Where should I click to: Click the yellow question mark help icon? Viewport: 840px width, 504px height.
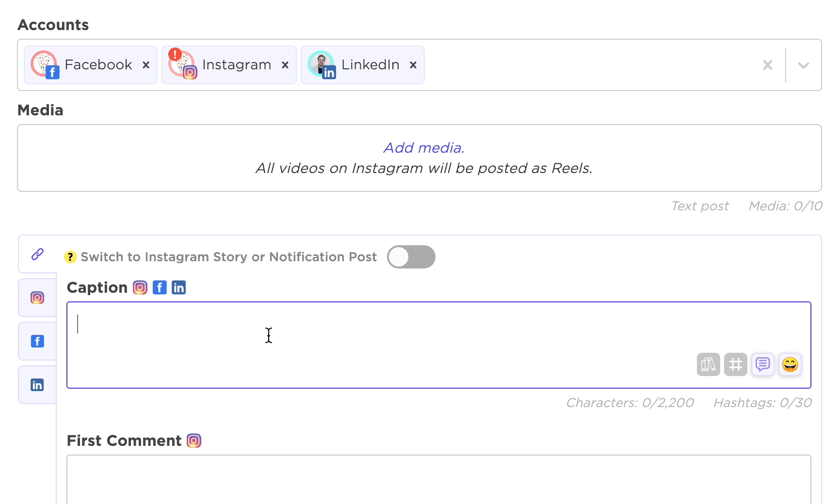point(70,257)
